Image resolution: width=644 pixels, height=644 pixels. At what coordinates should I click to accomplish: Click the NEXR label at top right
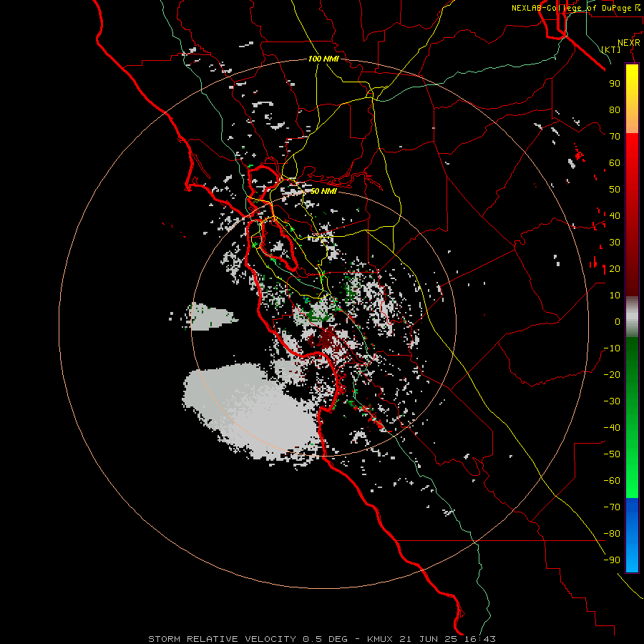pos(629,43)
